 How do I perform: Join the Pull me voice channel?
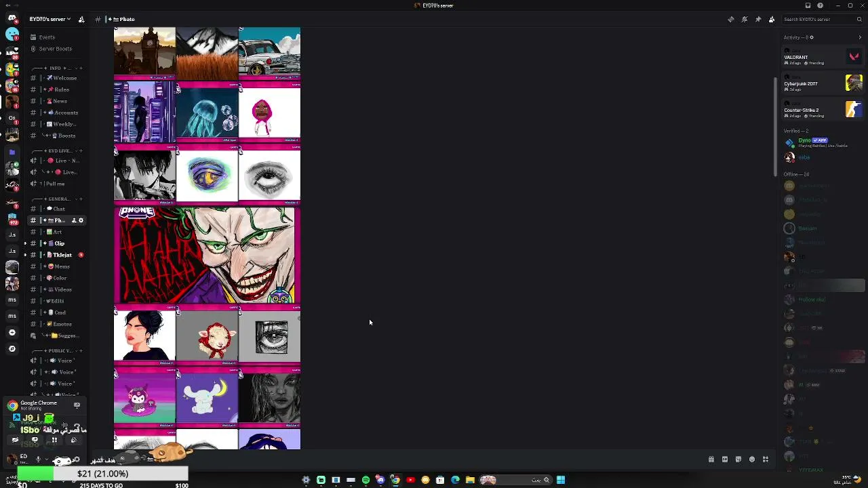(57, 184)
